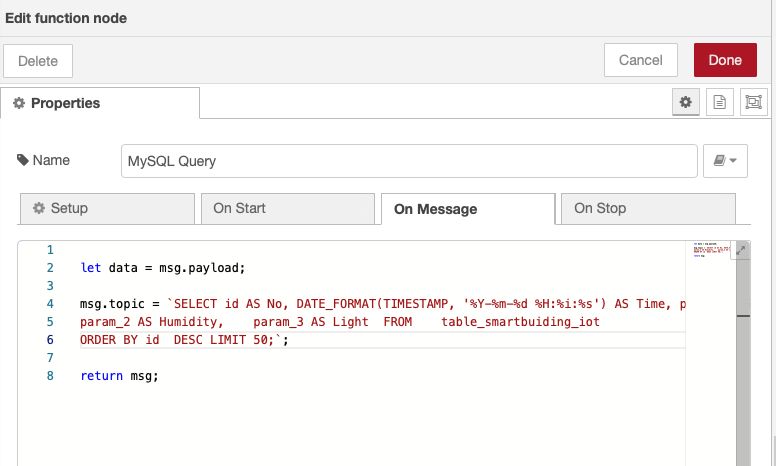Click the Name input field
This screenshot has height=466, width=776.
click(x=409, y=161)
